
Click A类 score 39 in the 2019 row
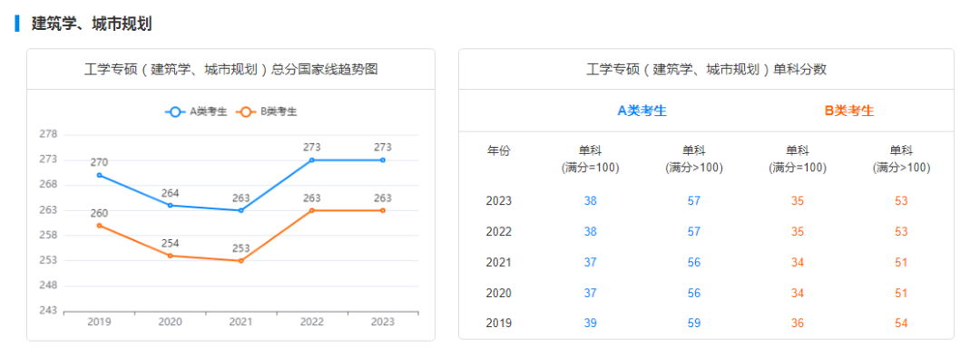coord(590,324)
